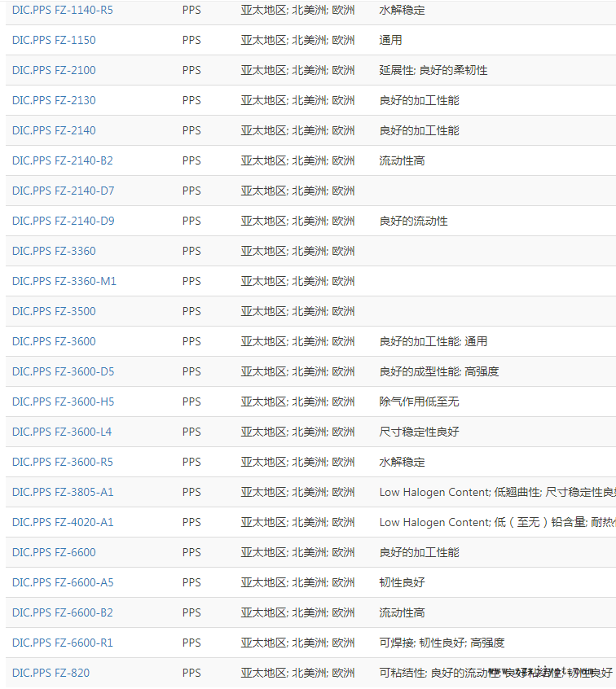The image size is (616, 689).
Task: Open the DIC.PPS FZ-3360 link
Action: point(53,252)
